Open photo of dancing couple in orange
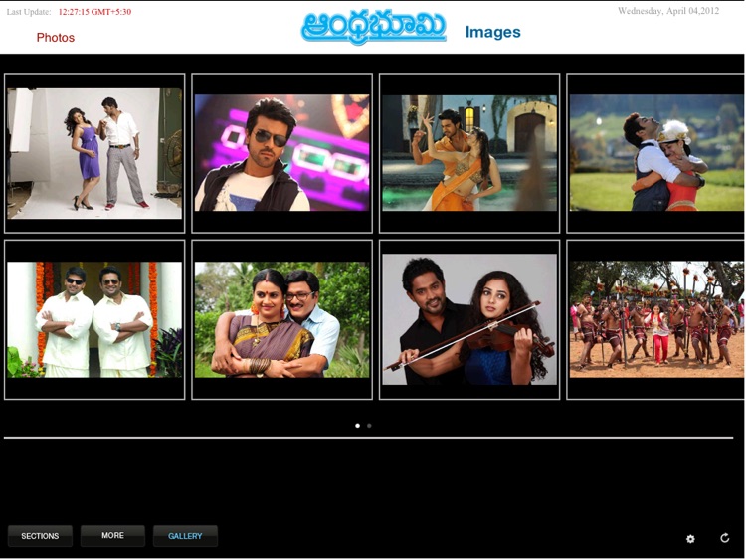 click(469, 153)
